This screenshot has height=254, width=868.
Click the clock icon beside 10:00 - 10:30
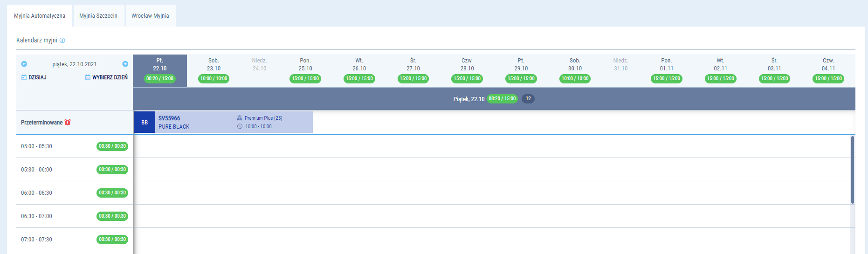click(x=240, y=126)
